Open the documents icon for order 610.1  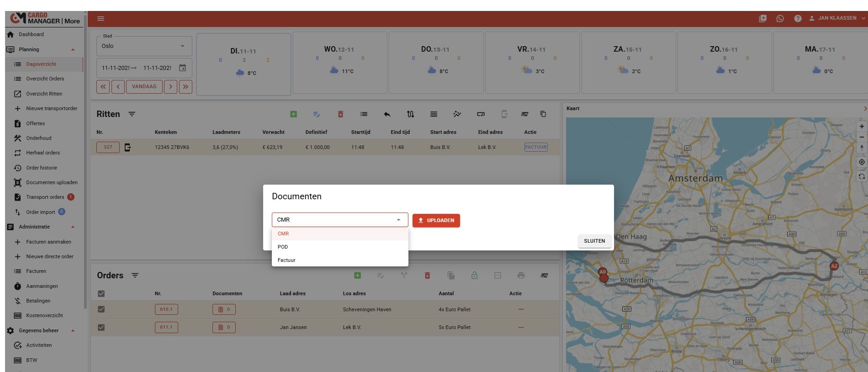click(224, 309)
